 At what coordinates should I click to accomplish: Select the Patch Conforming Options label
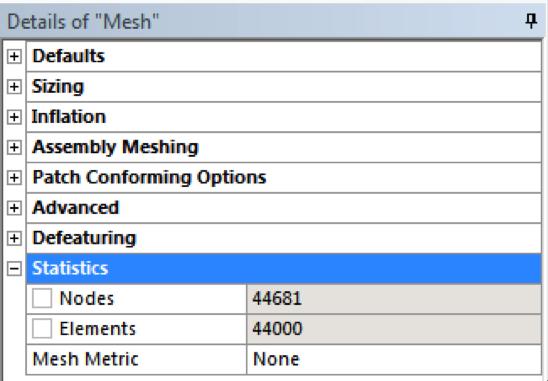[x=149, y=177]
